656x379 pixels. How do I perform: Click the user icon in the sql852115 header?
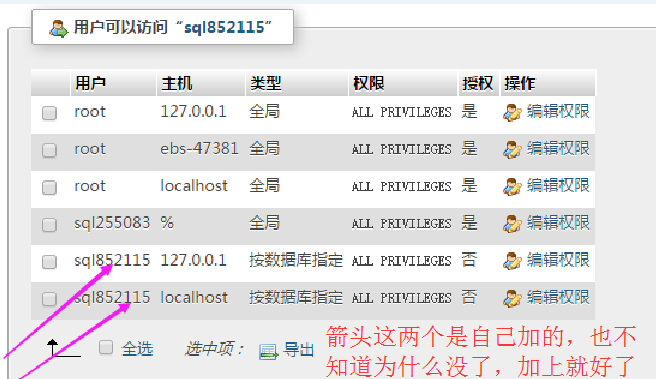click(58, 28)
